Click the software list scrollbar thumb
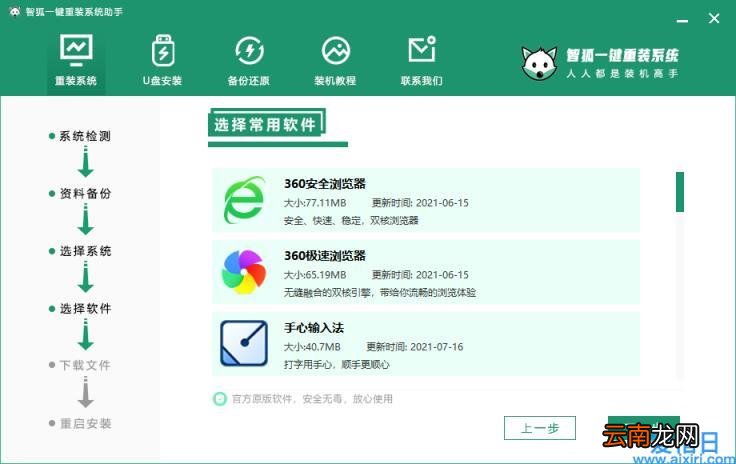The width and height of the screenshot is (736, 464). (x=680, y=192)
